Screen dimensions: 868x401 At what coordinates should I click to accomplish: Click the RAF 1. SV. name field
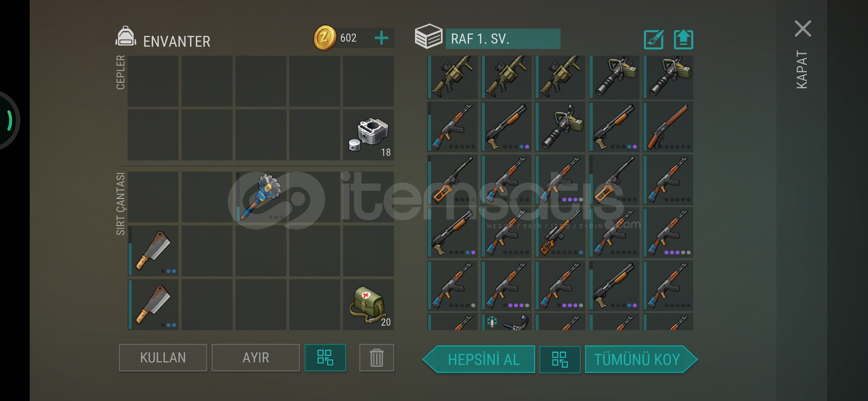coord(503,39)
